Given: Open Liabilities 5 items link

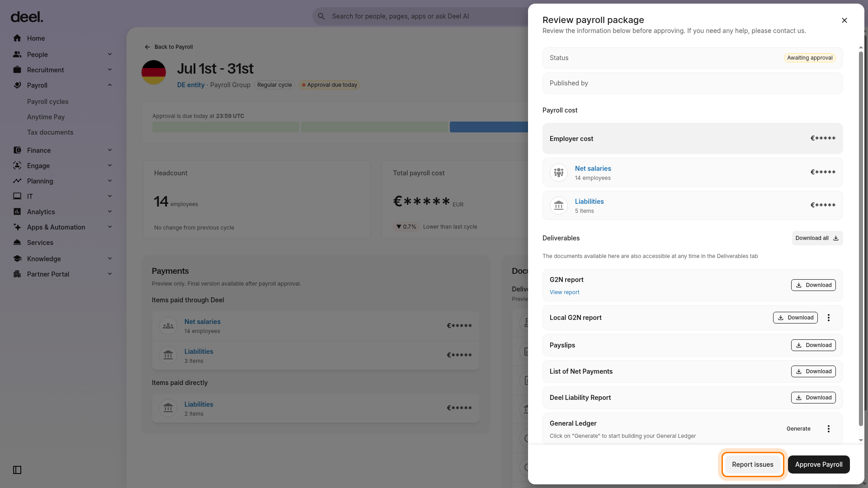Looking at the screenshot, I should 590,202.
